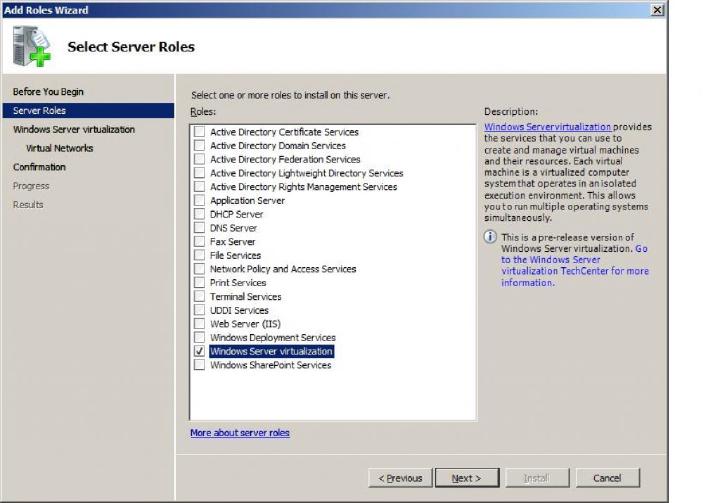
Task: Uncheck Windows Server virtualization role
Action: click(x=199, y=351)
